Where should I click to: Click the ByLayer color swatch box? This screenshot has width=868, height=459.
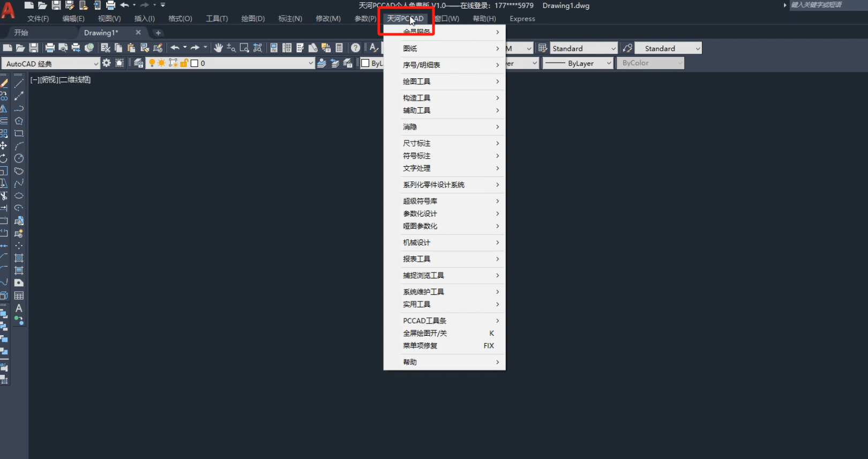(365, 63)
